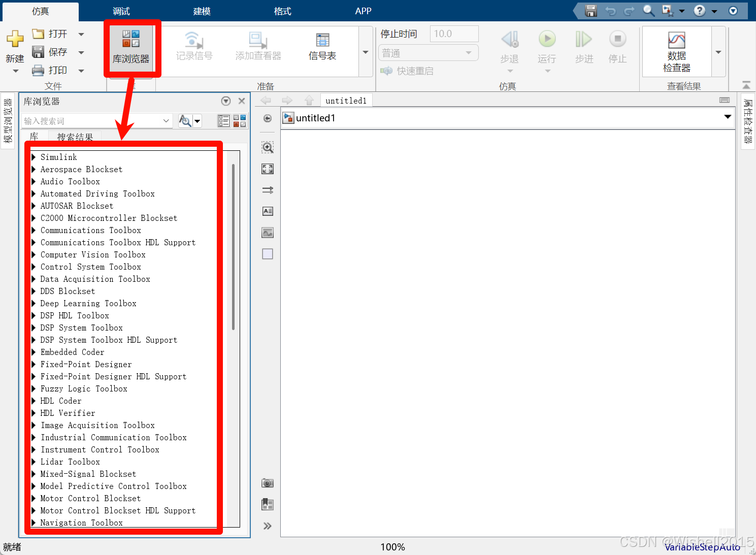756x555 pixels.
Task: Click the Log Signals (记录信号) icon
Action: pyautogui.click(x=194, y=40)
